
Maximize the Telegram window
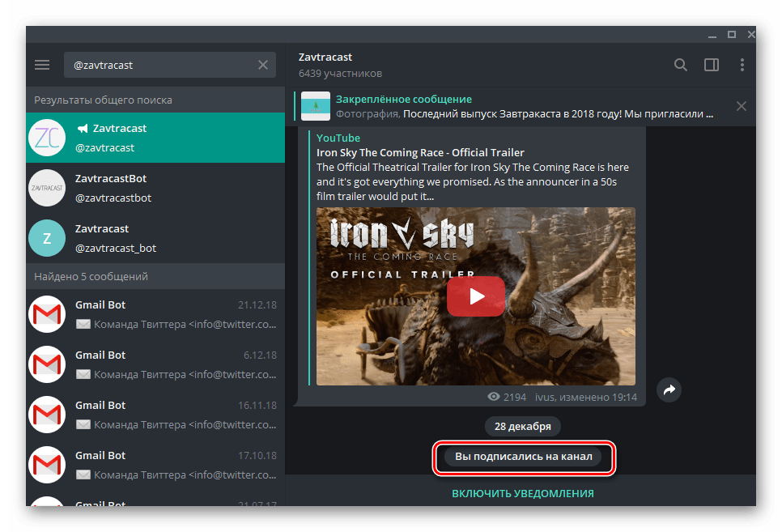coord(732,35)
